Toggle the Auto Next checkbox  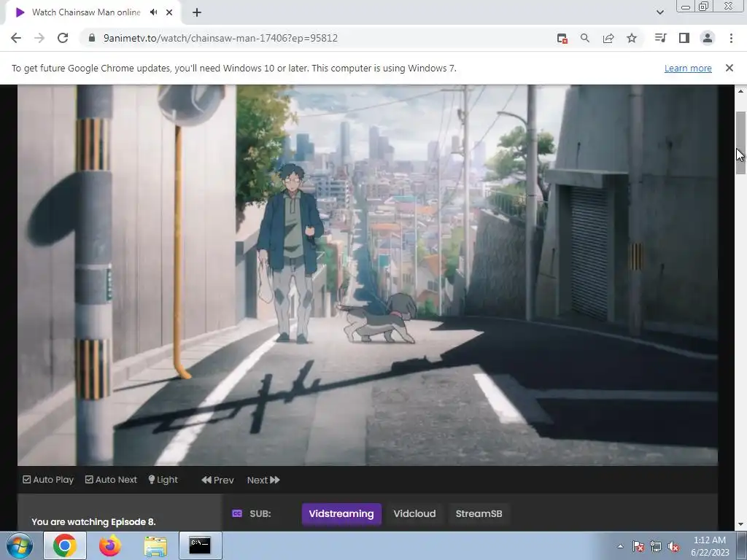click(x=111, y=480)
